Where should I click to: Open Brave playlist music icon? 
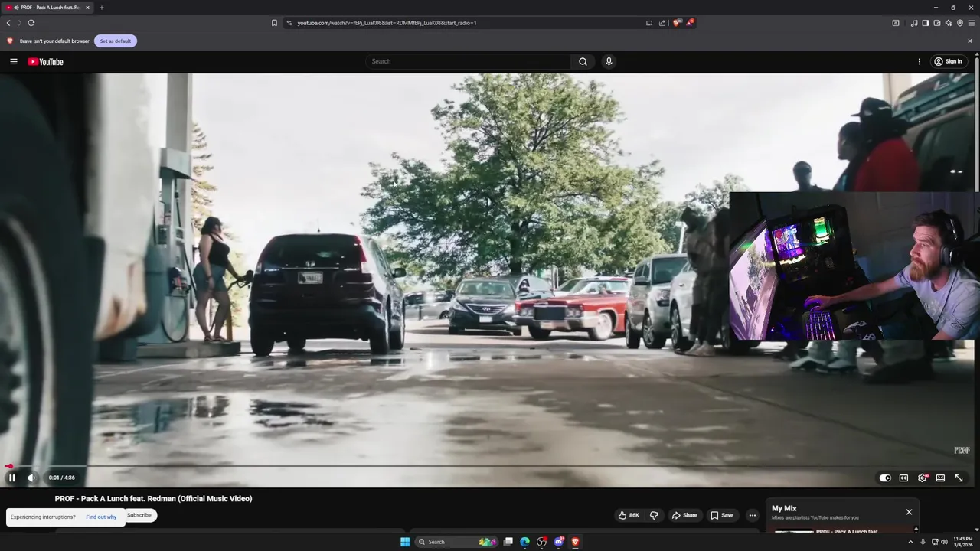(914, 23)
